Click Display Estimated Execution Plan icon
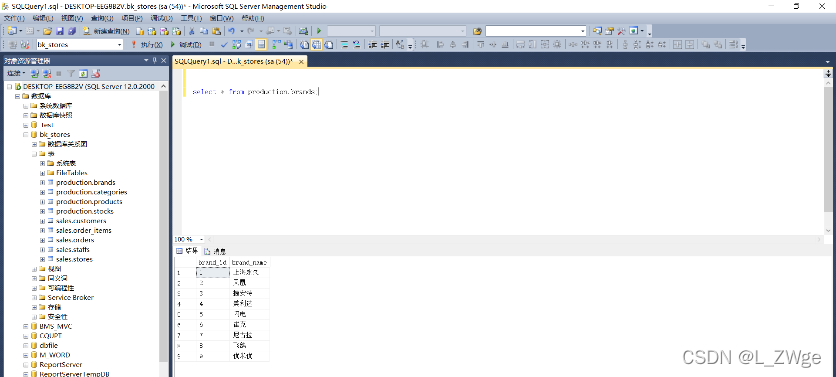This screenshot has width=836, height=377. pos(236,45)
